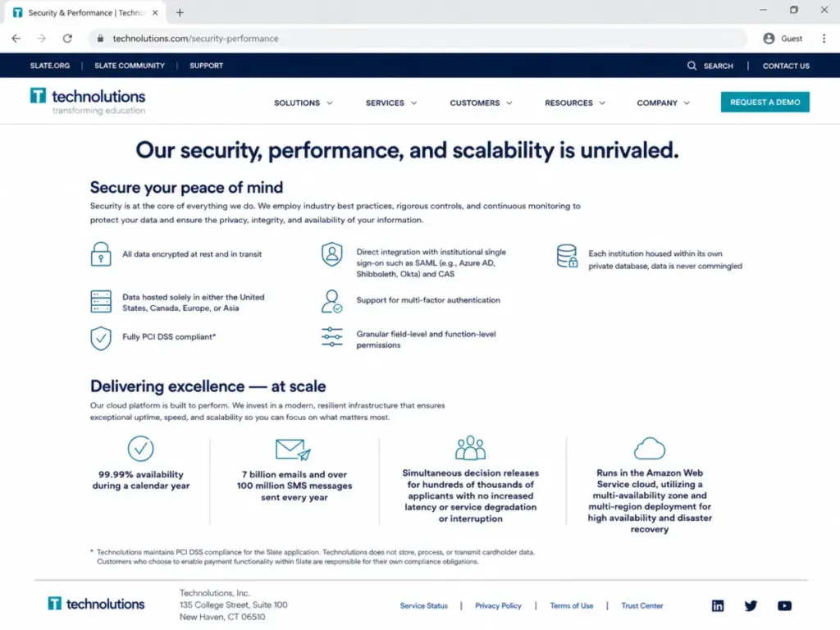Click 'Fully PCI DSS compliant*' text

pos(169,336)
